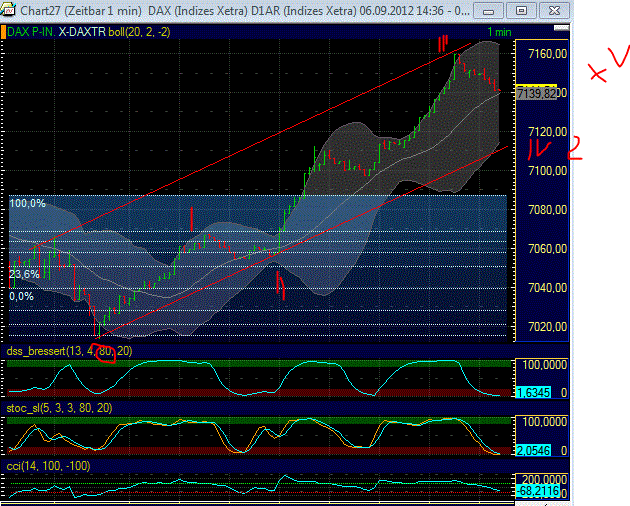
Task: Click the 7080,00 price axis label
Action: 547,210
